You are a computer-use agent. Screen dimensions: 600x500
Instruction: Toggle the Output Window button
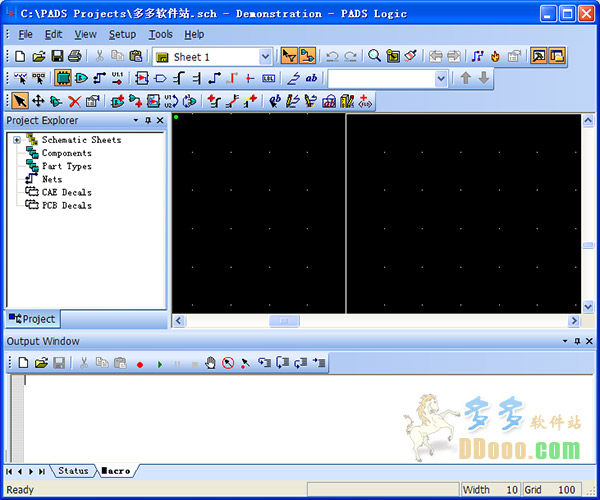(x=538, y=57)
